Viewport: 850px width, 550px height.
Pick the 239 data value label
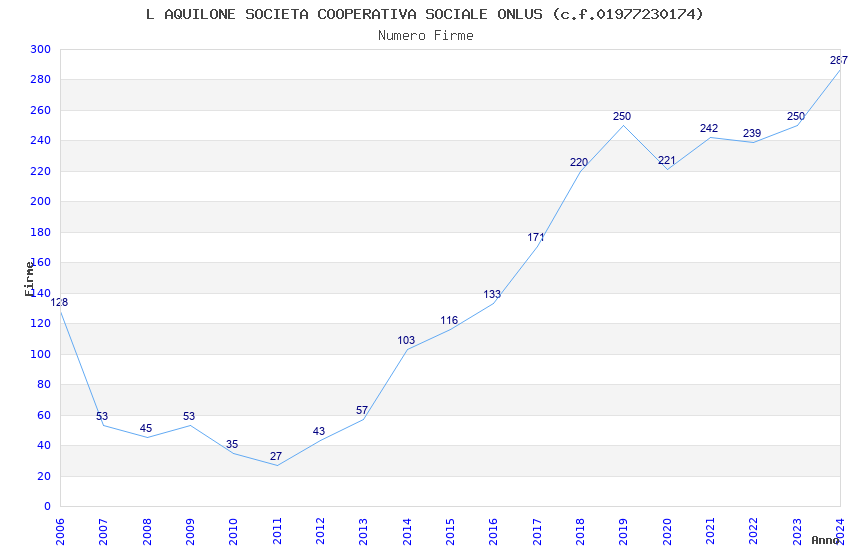[752, 133]
